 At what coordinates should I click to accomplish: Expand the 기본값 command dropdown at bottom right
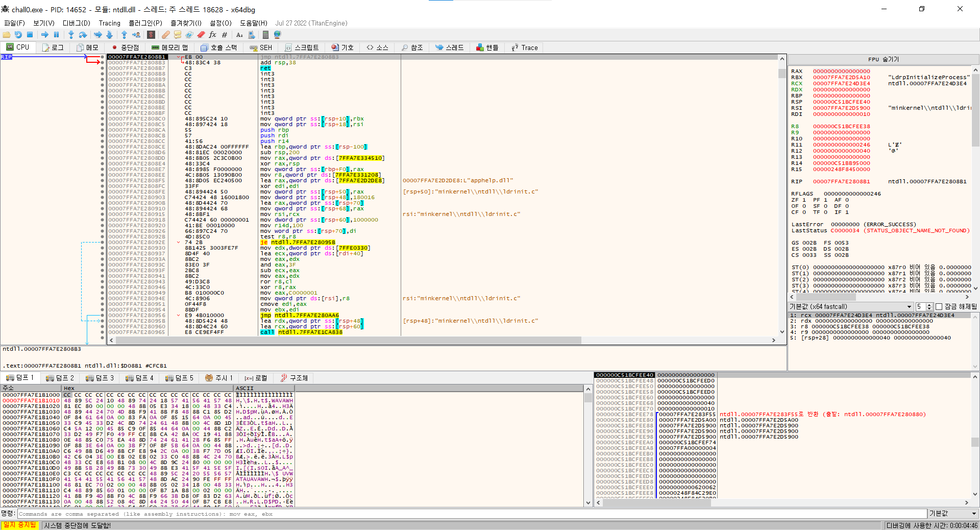click(x=952, y=514)
